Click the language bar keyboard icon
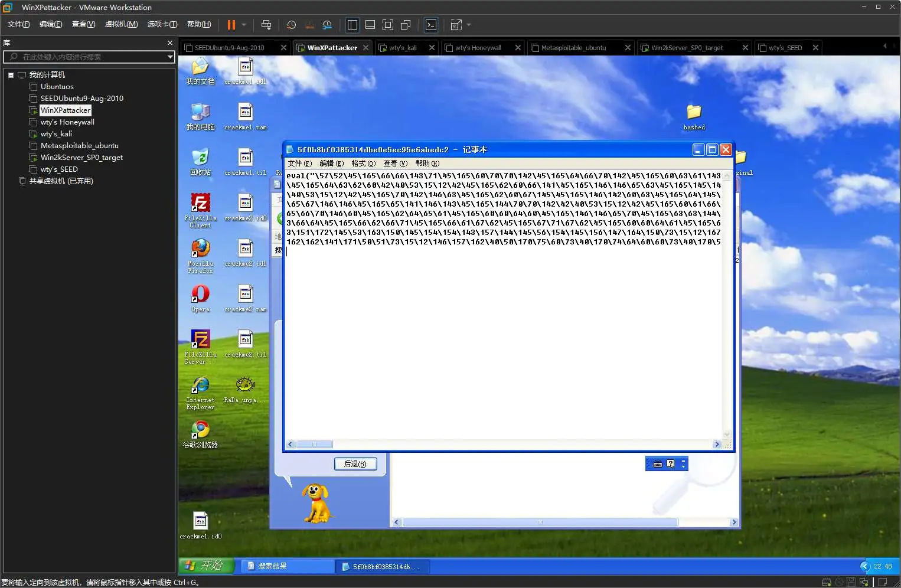Image resolution: width=901 pixels, height=588 pixels. tap(658, 464)
